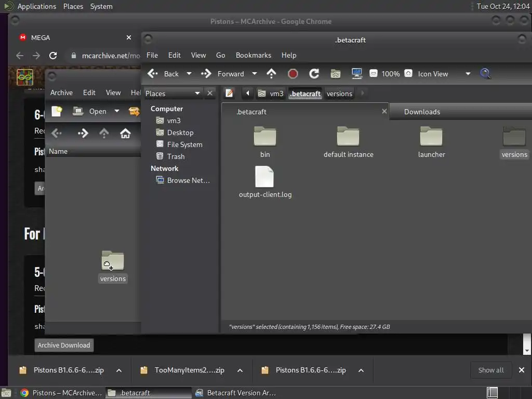Image resolution: width=532 pixels, height=399 pixels.
Task: Open the Places sidebar dropdown
Action: [172, 94]
